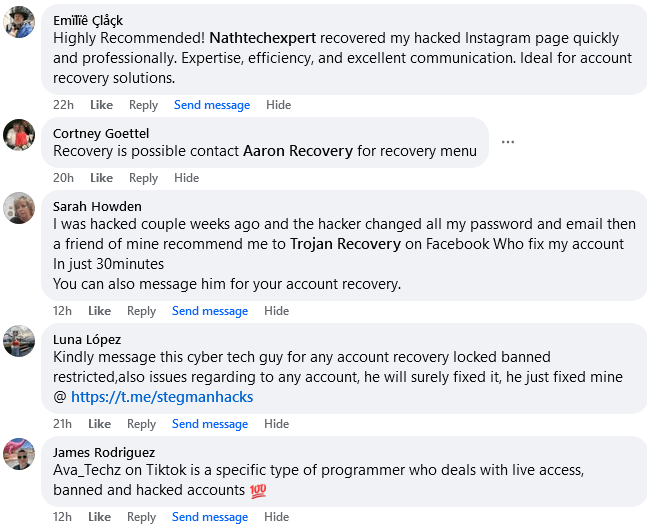Send message to Emilie Clack
The width and height of the screenshot is (647, 532).
coord(212,105)
